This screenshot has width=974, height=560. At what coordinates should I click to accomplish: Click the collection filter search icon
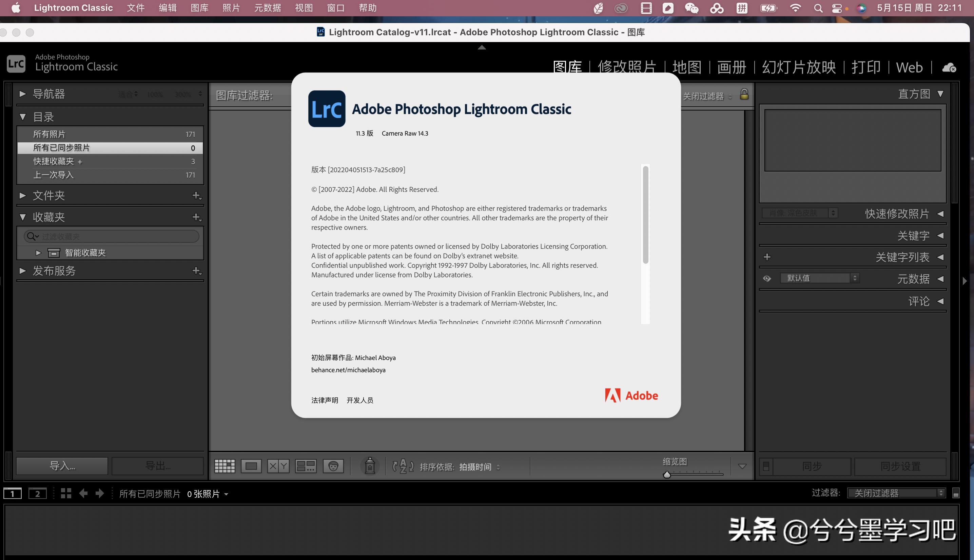[32, 236]
